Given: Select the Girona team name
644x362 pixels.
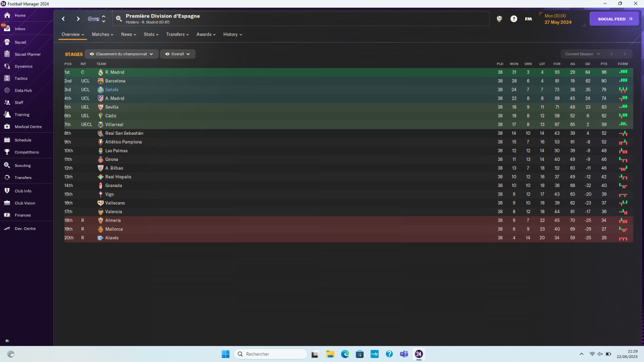Looking at the screenshot, I should click(112, 159).
